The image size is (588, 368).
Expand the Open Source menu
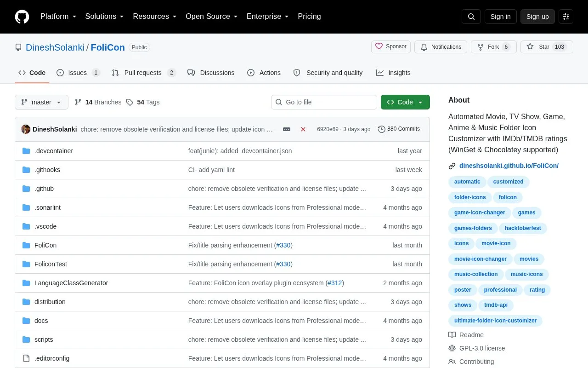pos(212,17)
